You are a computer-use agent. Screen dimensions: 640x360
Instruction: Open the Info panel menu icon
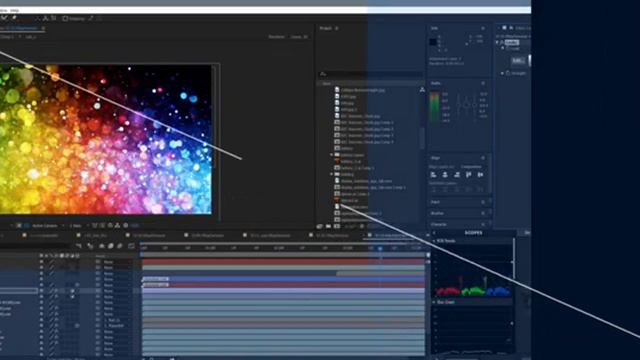click(x=483, y=28)
